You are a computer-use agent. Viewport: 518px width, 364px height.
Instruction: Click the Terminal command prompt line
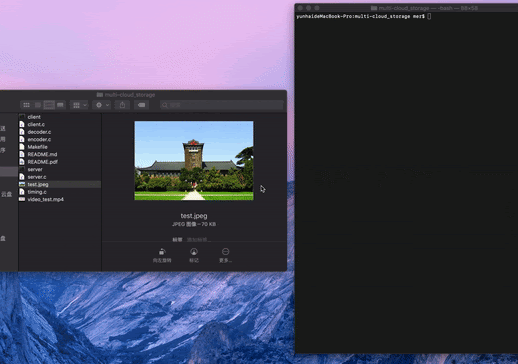(x=363, y=16)
